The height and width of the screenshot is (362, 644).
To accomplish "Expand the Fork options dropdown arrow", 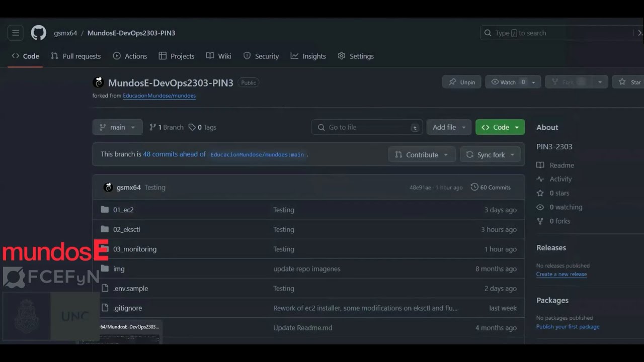I will pos(600,82).
